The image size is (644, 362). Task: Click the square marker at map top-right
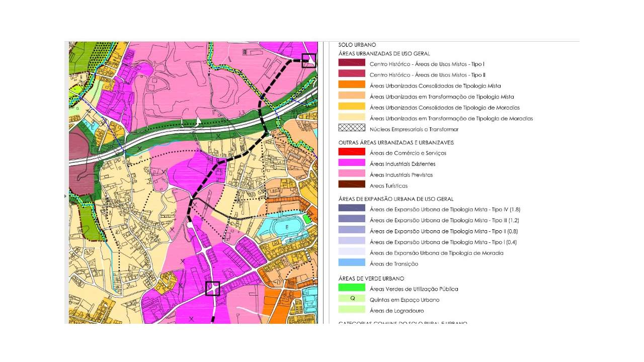tap(309, 60)
